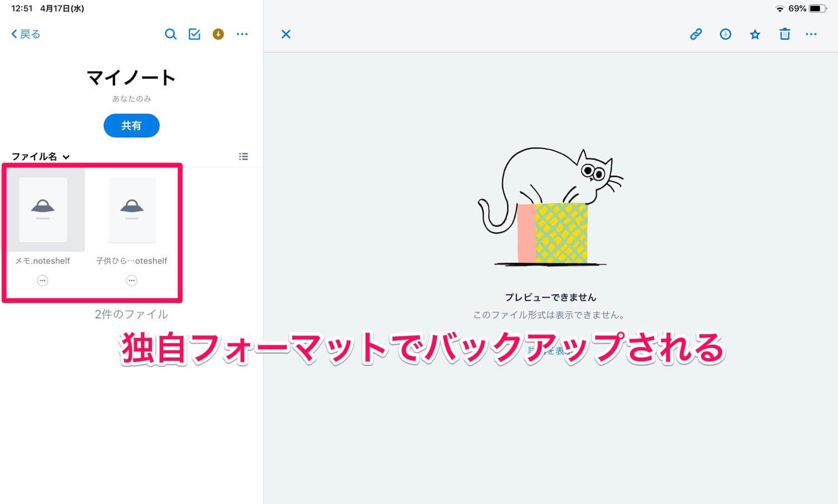Click the メモ.noteshelf file name
The image size is (838, 504).
[42, 261]
